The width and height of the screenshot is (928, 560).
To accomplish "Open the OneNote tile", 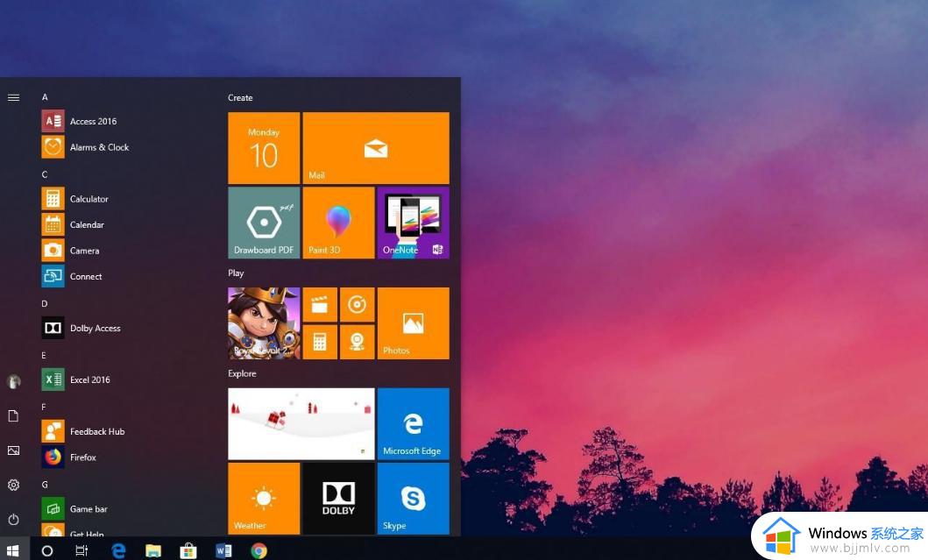I will pos(413,223).
